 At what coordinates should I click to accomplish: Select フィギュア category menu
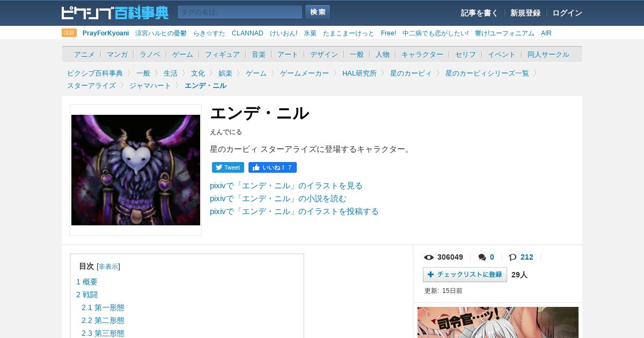point(222,54)
